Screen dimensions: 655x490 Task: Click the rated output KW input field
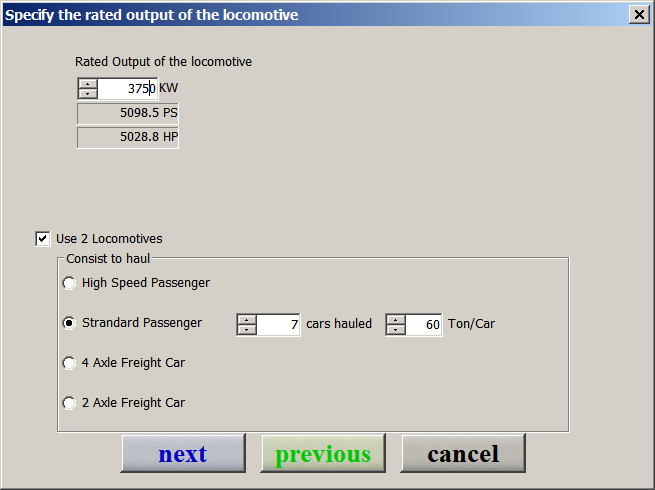[x=127, y=89]
